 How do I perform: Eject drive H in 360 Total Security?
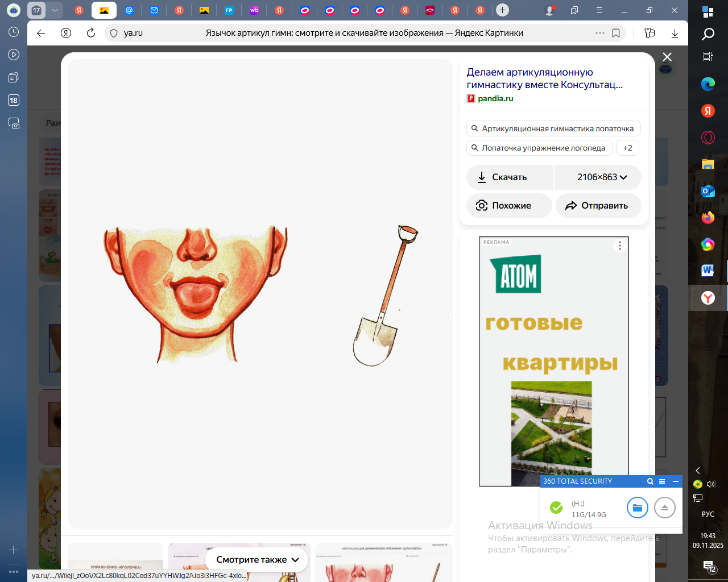click(664, 508)
